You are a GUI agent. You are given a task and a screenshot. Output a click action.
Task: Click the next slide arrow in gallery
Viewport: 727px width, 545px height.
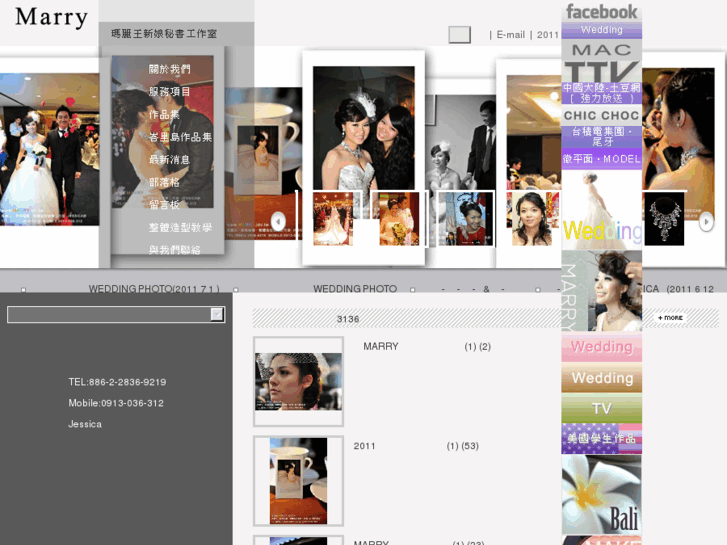706,222
